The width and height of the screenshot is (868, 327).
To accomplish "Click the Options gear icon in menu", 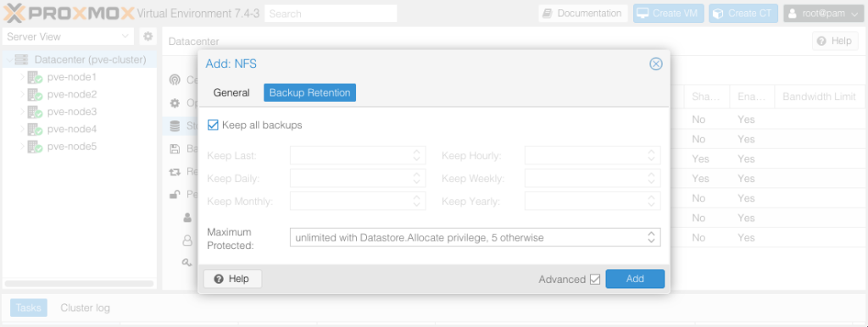I will pyautogui.click(x=175, y=103).
